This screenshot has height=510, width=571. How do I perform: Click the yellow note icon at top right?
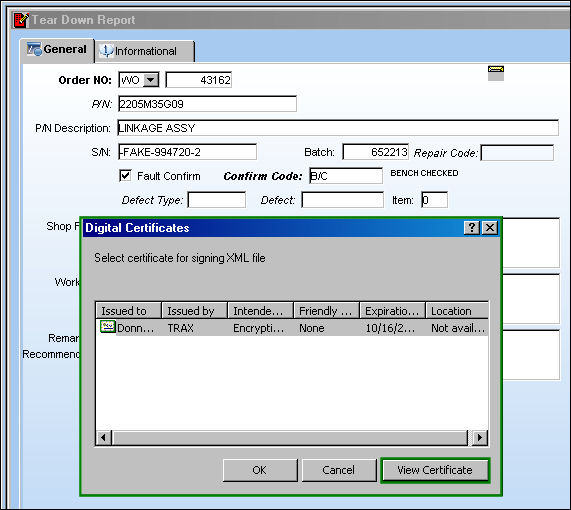(x=496, y=73)
